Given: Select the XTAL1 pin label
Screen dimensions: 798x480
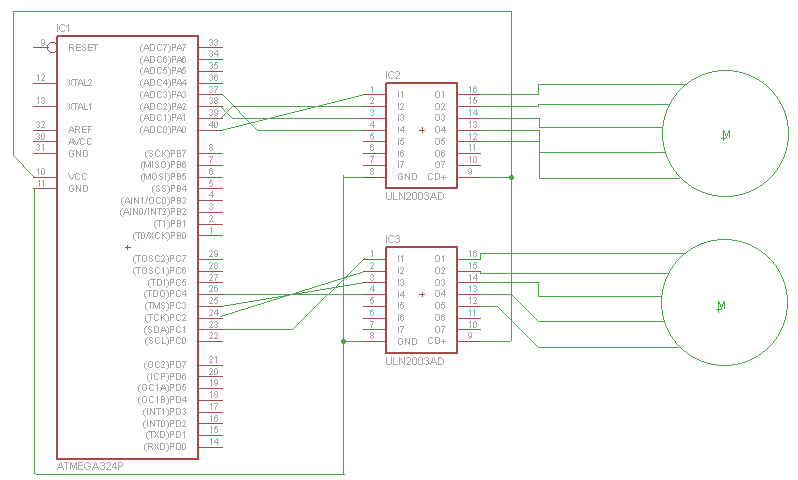Looking at the screenshot, I should pos(80,106).
